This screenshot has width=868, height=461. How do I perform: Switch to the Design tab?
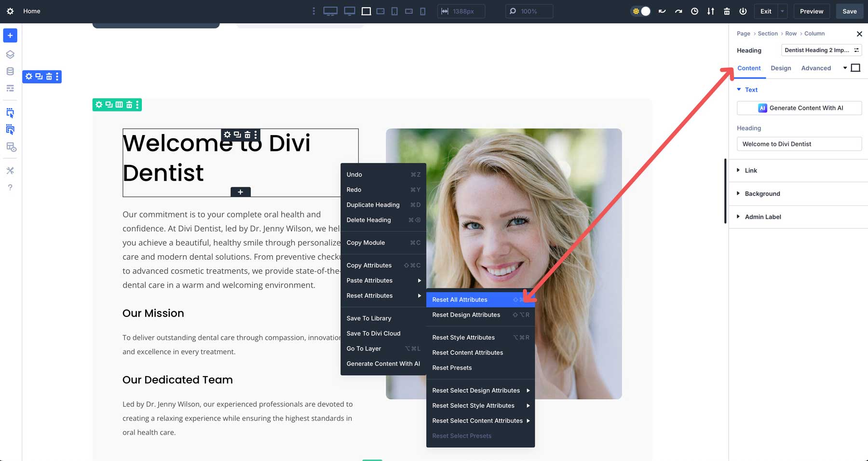coord(781,68)
